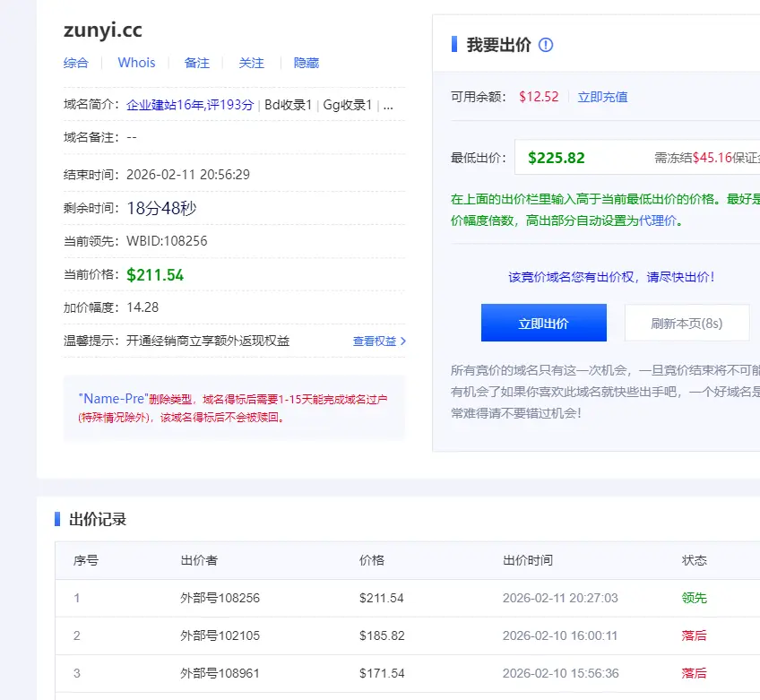The image size is (760, 700).
Task: Click 价格 column header
Action: pyautogui.click(x=372, y=561)
